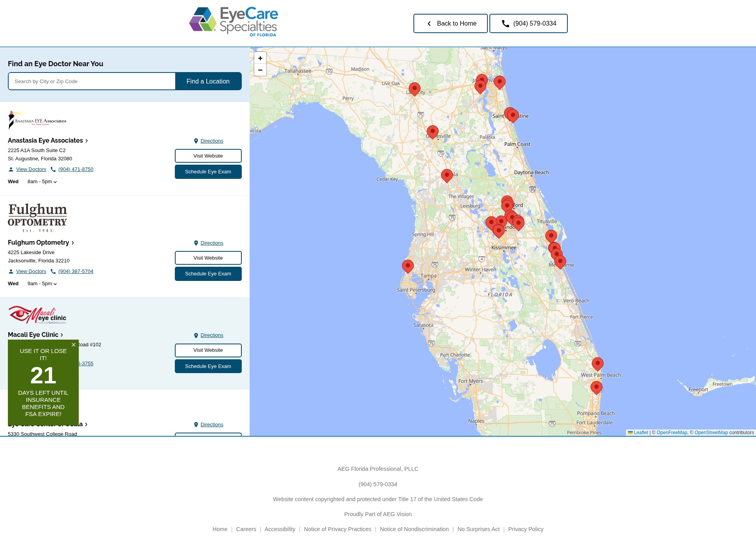This screenshot has width=756, height=550.
Task: Select the map marker south of Titusville
Action: click(551, 236)
